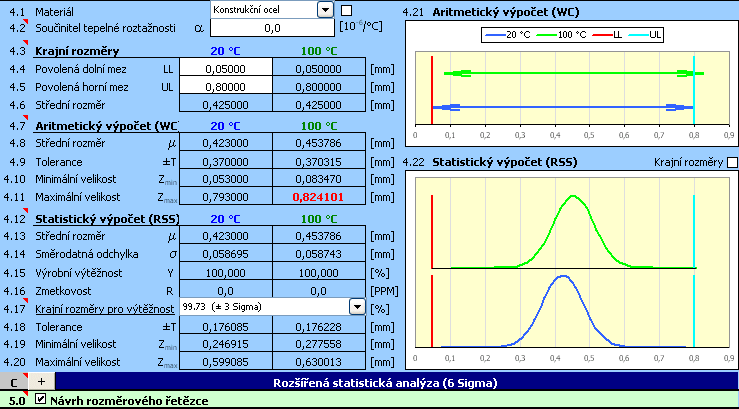Select the WC mean value 0,453786 at 100 °C
This screenshot has height=409, width=739.
click(318, 143)
